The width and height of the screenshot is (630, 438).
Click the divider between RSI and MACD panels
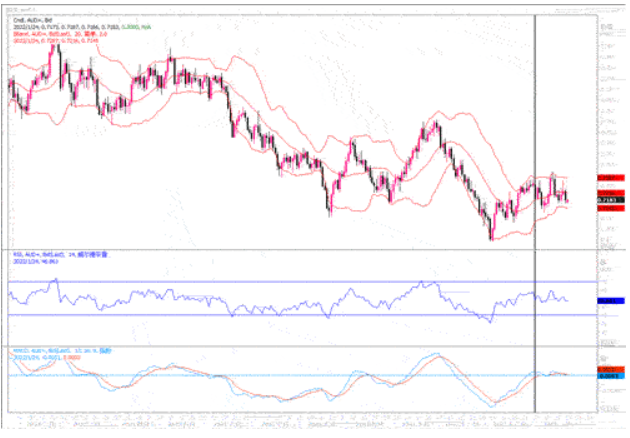pyautogui.click(x=300, y=346)
